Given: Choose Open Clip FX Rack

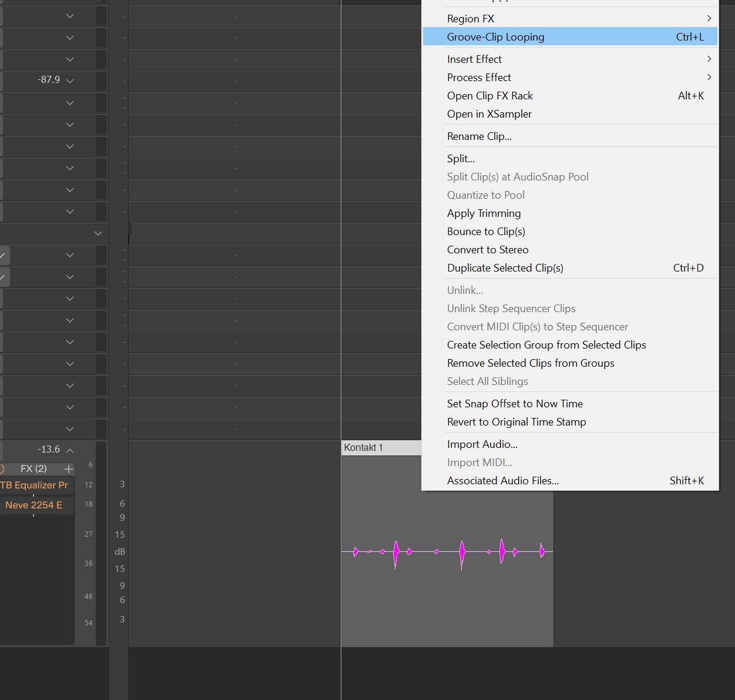Looking at the screenshot, I should [x=489, y=96].
